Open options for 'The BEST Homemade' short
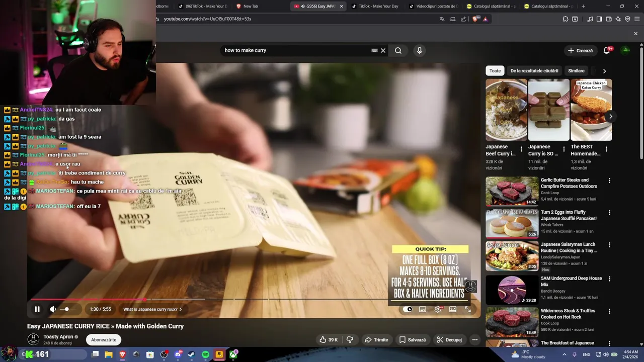This screenshot has height=362, width=644. tap(606, 149)
